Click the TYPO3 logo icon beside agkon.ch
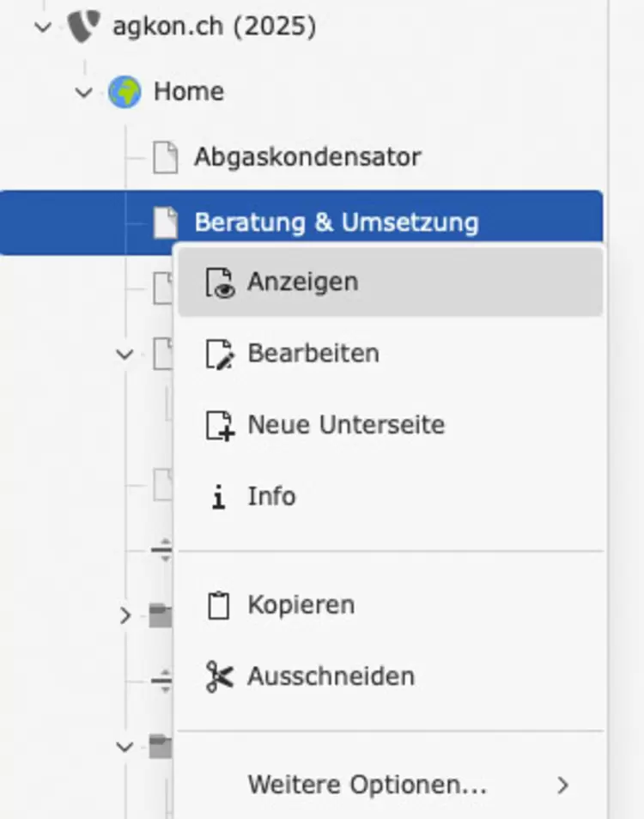Screen dimensions: 644x819 (83, 26)
